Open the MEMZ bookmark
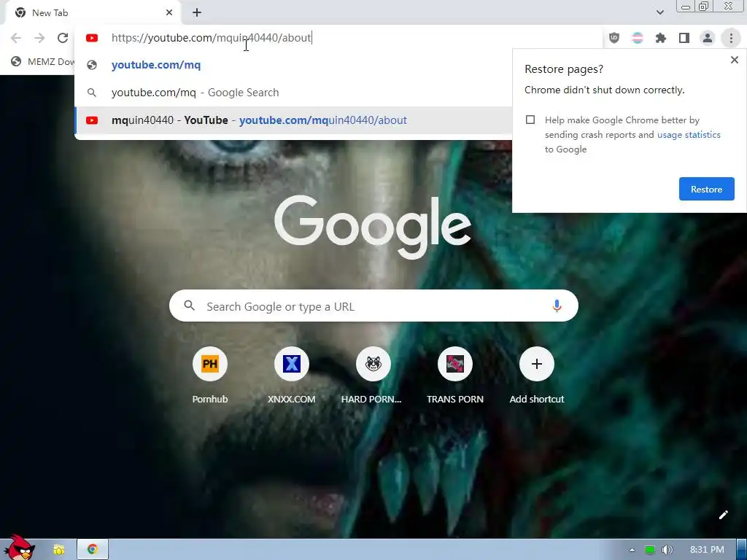Image resolution: width=747 pixels, height=560 pixels. pyautogui.click(x=43, y=62)
